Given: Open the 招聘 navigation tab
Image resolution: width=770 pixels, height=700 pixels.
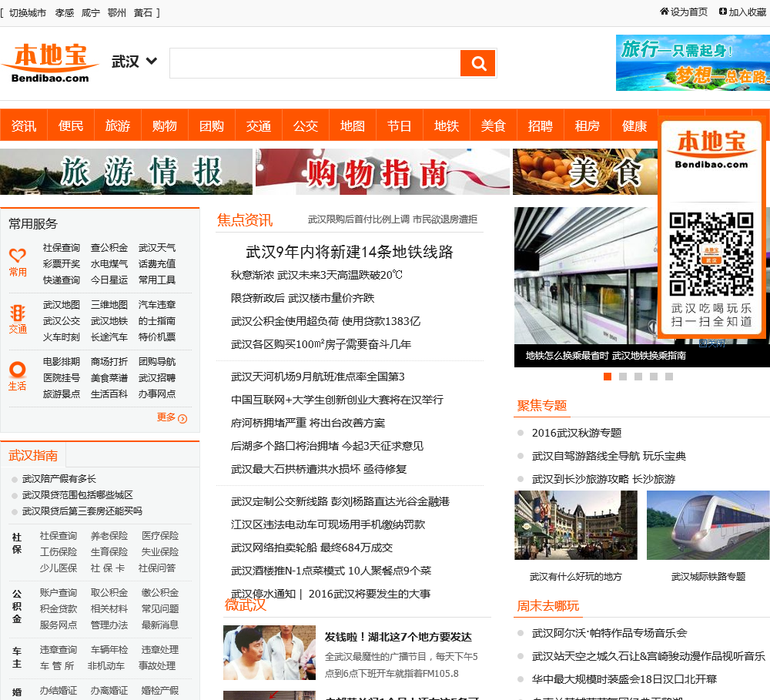Looking at the screenshot, I should click(541, 126).
